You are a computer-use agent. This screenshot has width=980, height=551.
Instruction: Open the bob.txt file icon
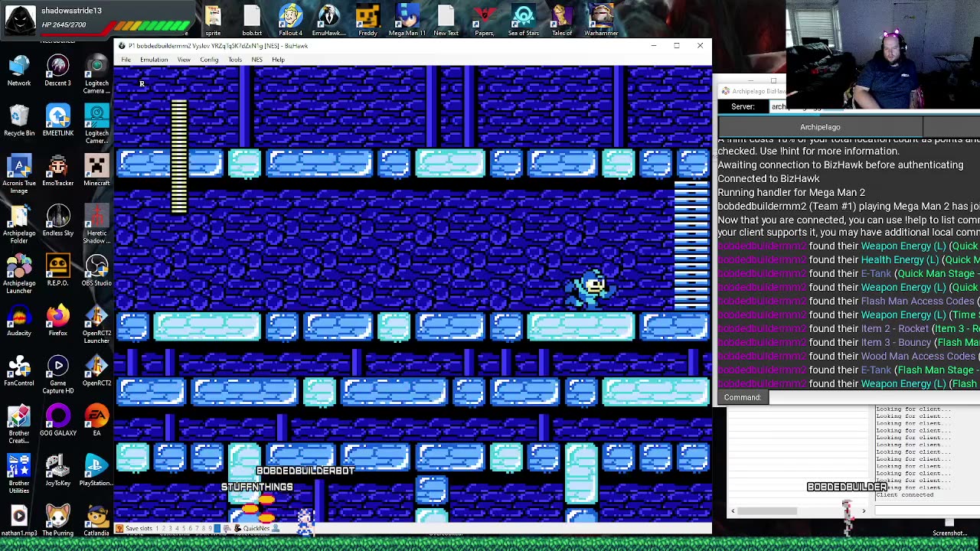pyautogui.click(x=252, y=19)
